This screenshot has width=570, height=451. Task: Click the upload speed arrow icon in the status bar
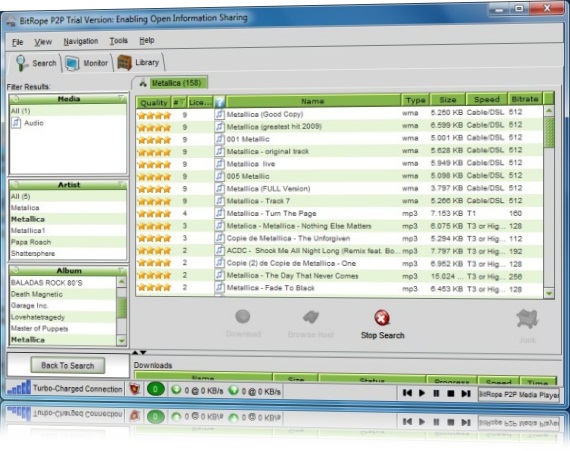pyautogui.click(x=233, y=391)
